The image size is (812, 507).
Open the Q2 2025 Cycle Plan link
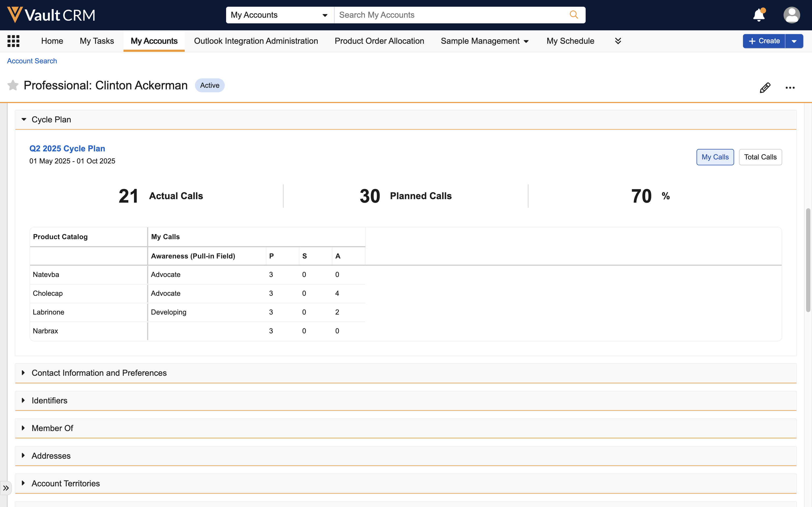67,148
